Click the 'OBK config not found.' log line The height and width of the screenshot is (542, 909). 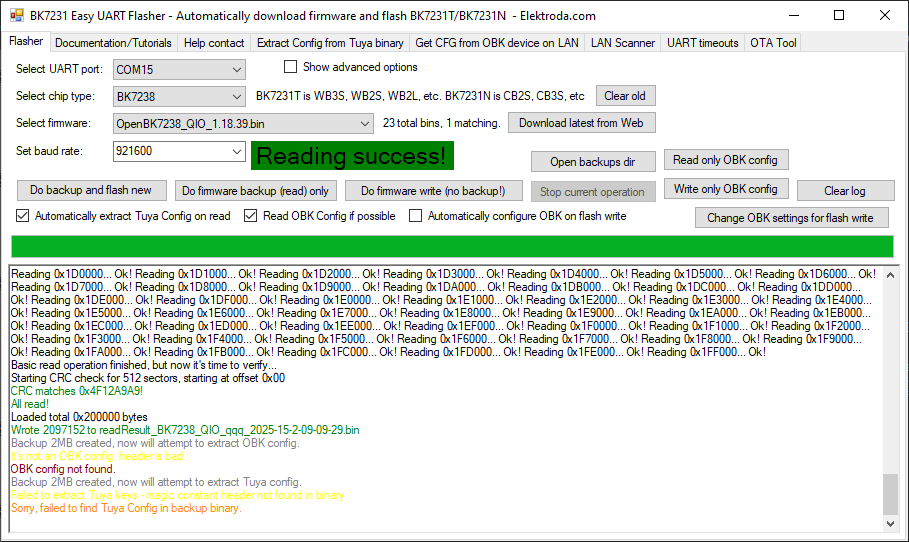coord(63,469)
